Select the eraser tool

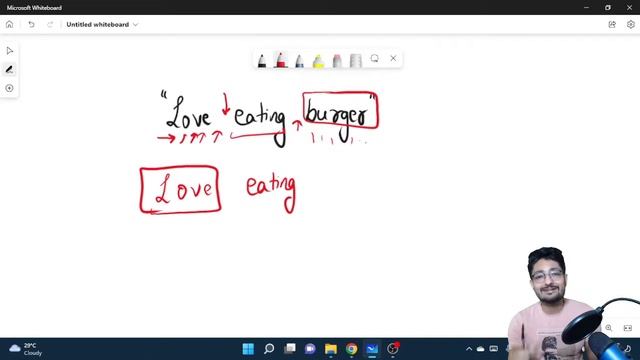click(337, 61)
